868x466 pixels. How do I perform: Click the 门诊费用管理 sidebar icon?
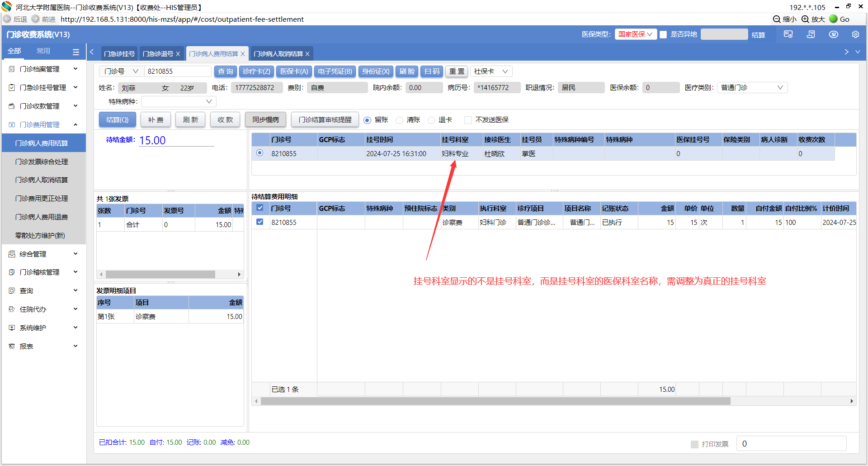(x=12, y=125)
